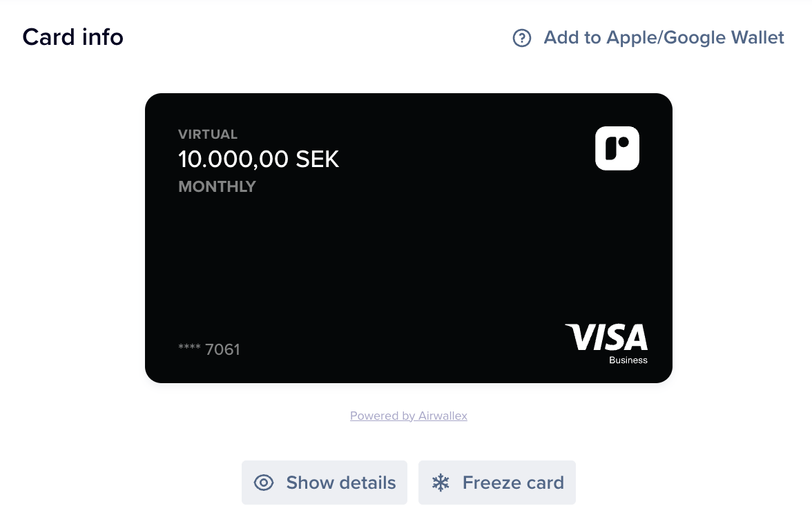Screen dimensions: 812x515
Task: Click the MONTHLY limit period label
Action: (x=217, y=186)
